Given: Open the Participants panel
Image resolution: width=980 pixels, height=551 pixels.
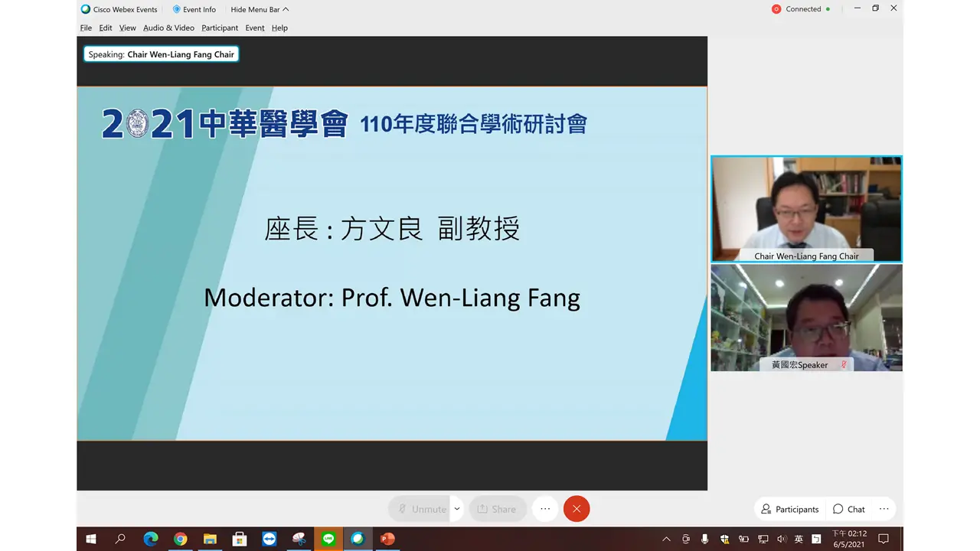Looking at the screenshot, I should pyautogui.click(x=789, y=508).
